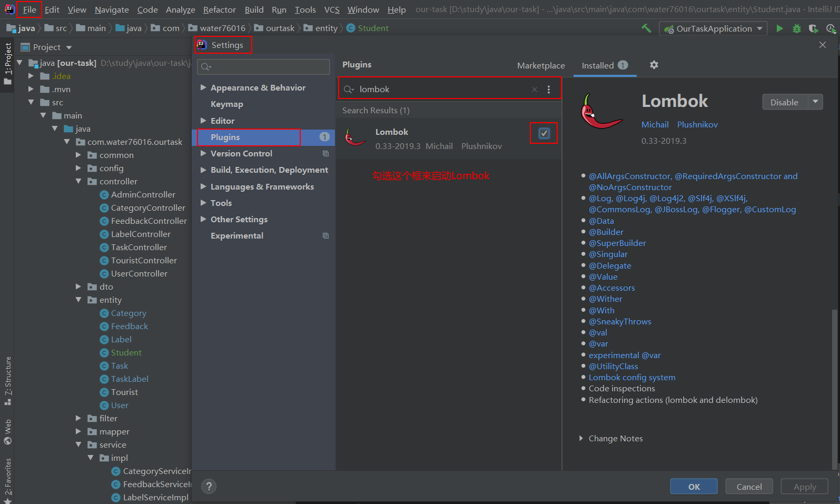The image size is (840, 504).
Task: Click the AdminController class icon
Action: (x=104, y=195)
